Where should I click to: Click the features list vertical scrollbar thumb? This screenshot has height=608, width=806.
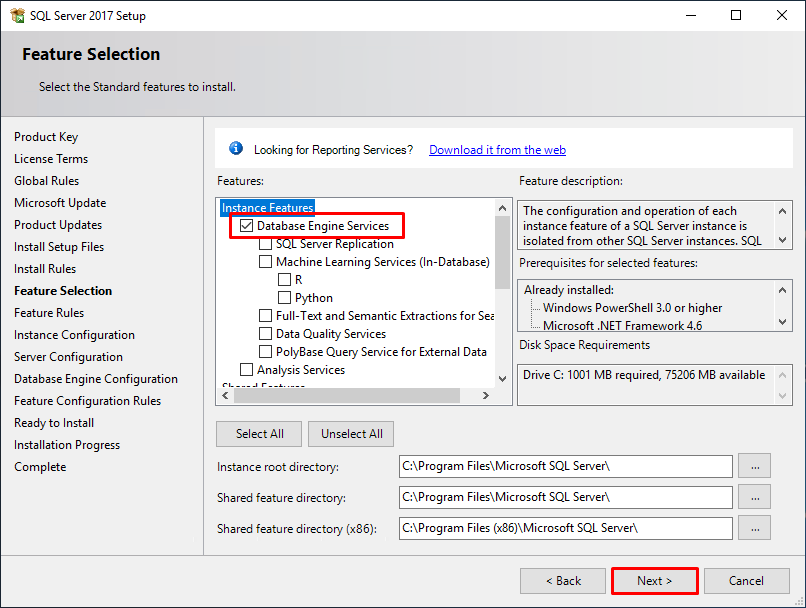(x=503, y=252)
